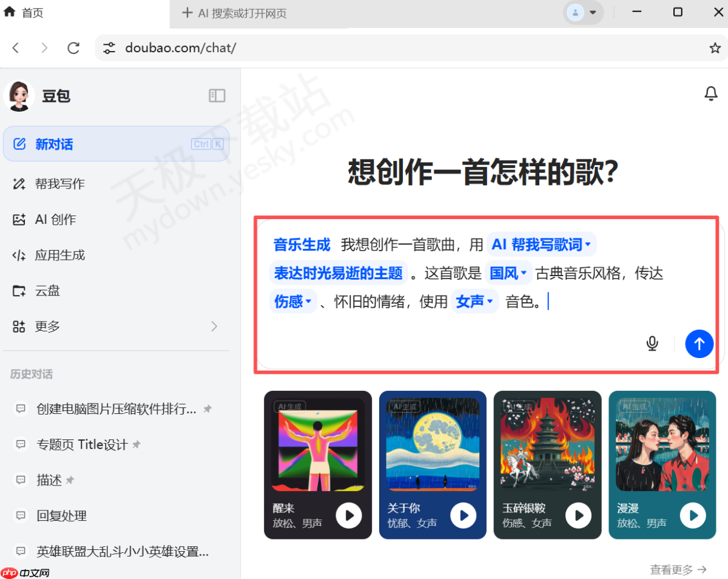Screen dimensions: 728x579
Task: Click chat bubble icon of 回复处理
Action: [x=21, y=516]
